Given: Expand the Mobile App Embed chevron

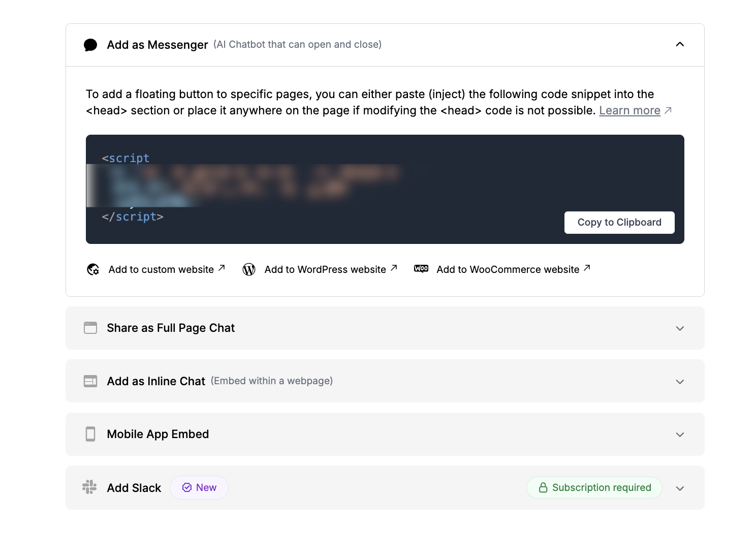Looking at the screenshot, I should click(680, 435).
